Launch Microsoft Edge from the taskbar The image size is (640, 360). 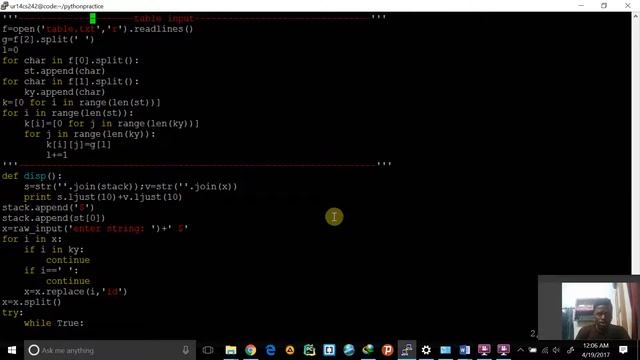point(270,350)
